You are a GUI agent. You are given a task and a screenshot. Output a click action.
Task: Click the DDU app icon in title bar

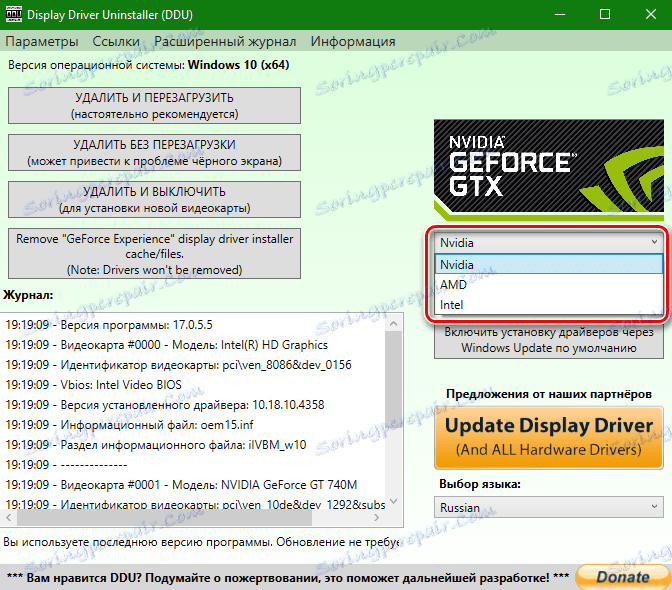(x=13, y=14)
